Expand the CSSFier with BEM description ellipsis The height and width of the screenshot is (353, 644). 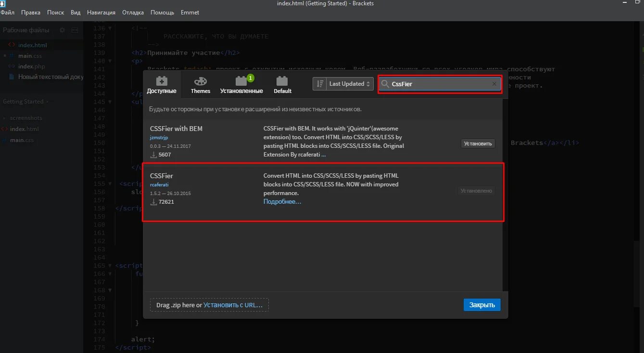tap(324, 155)
